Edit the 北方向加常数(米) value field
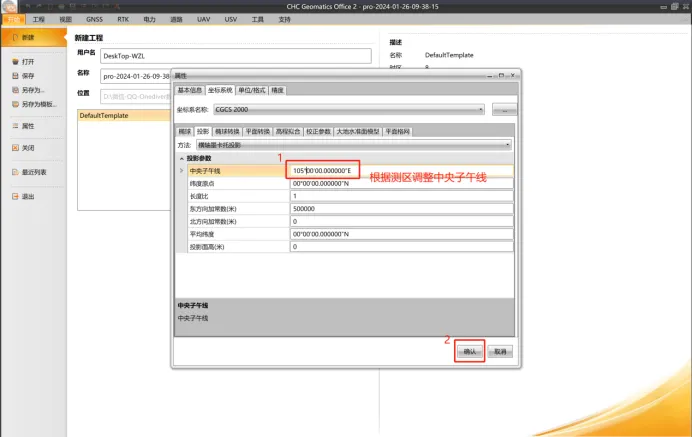 402,222
